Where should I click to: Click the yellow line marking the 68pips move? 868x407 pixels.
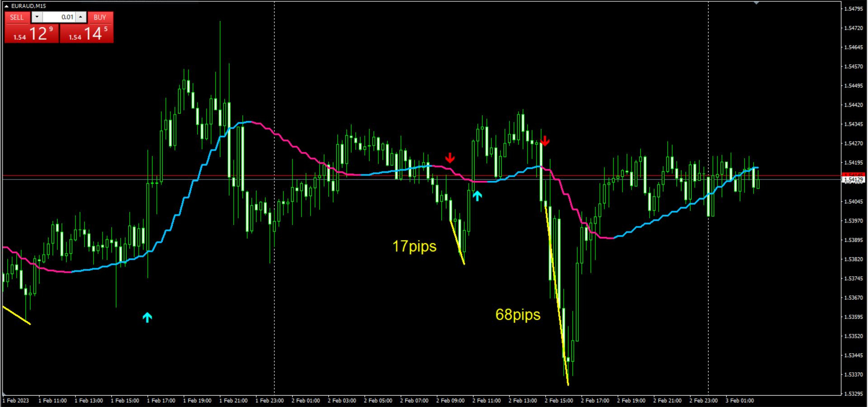pos(556,294)
